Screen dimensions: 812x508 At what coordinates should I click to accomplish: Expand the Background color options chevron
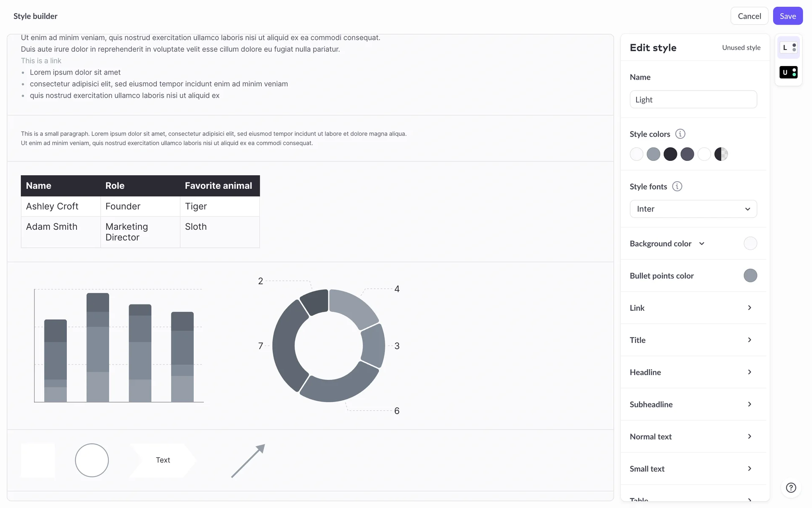[702, 244]
